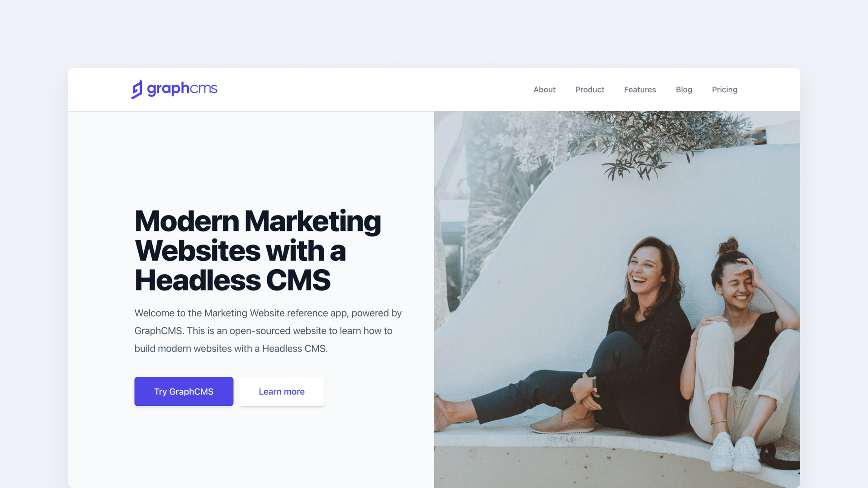Screen dimensions: 868x488
Task: Click the white sneakers in the photo
Action: coord(735,452)
